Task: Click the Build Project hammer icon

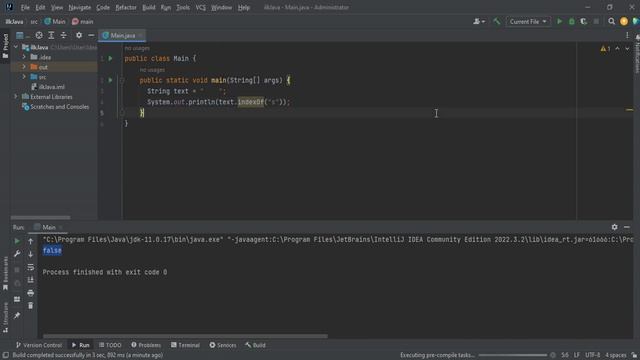Action: point(497,22)
